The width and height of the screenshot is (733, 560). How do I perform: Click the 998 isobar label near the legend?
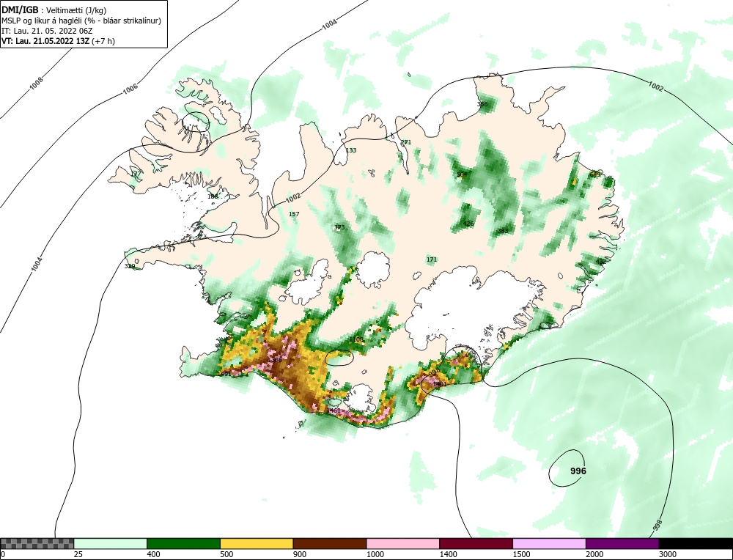pyautogui.click(x=657, y=525)
